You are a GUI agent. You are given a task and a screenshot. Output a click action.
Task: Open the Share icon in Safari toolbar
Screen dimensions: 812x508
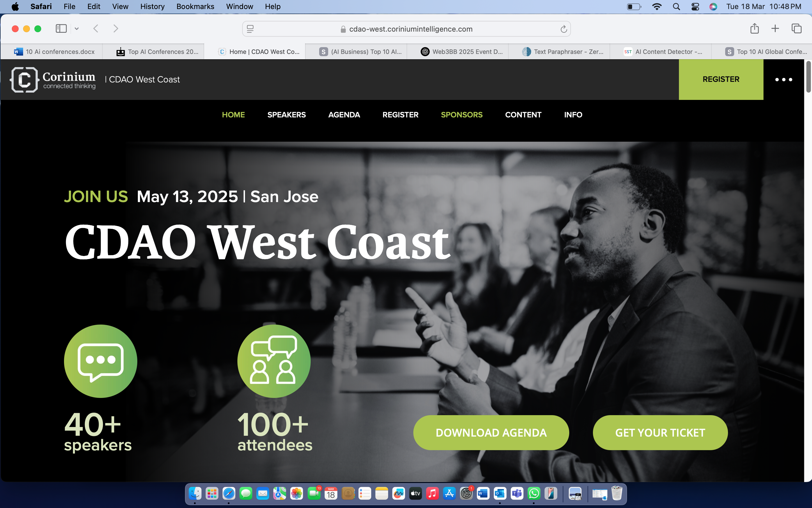pos(754,28)
